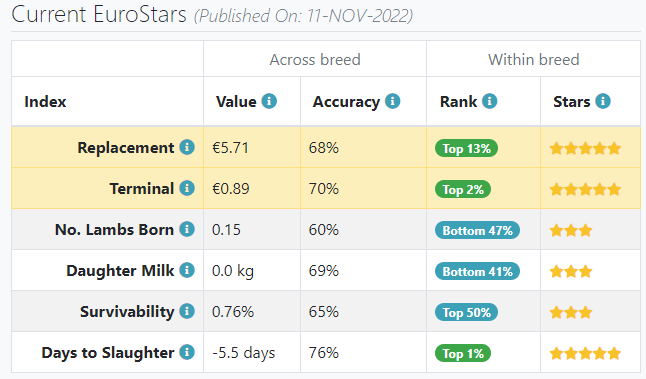
Task: Click the Top 1% rank badge
Action: 463,353
